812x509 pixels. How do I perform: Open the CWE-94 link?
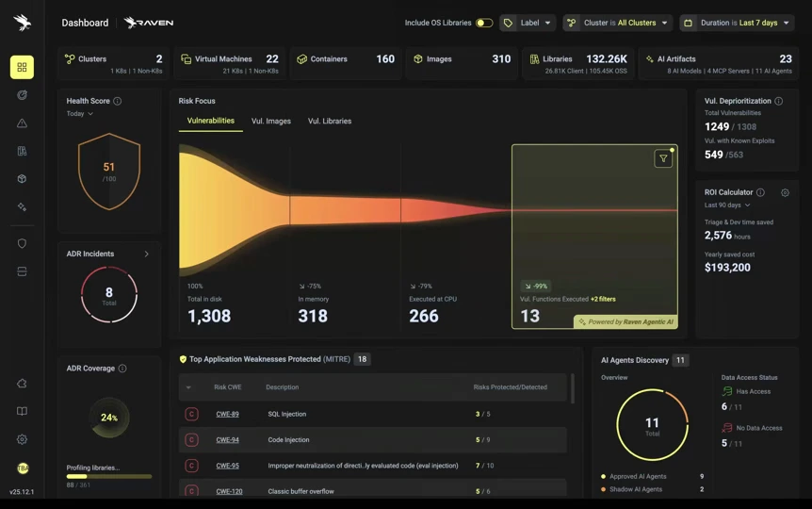click(227, 440)
